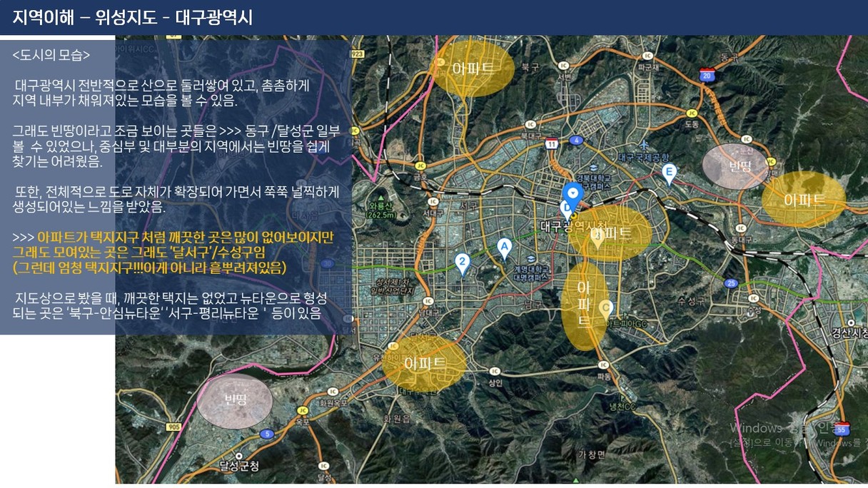
Task: Click the 가창면 label
Action: tap(592, 454)
